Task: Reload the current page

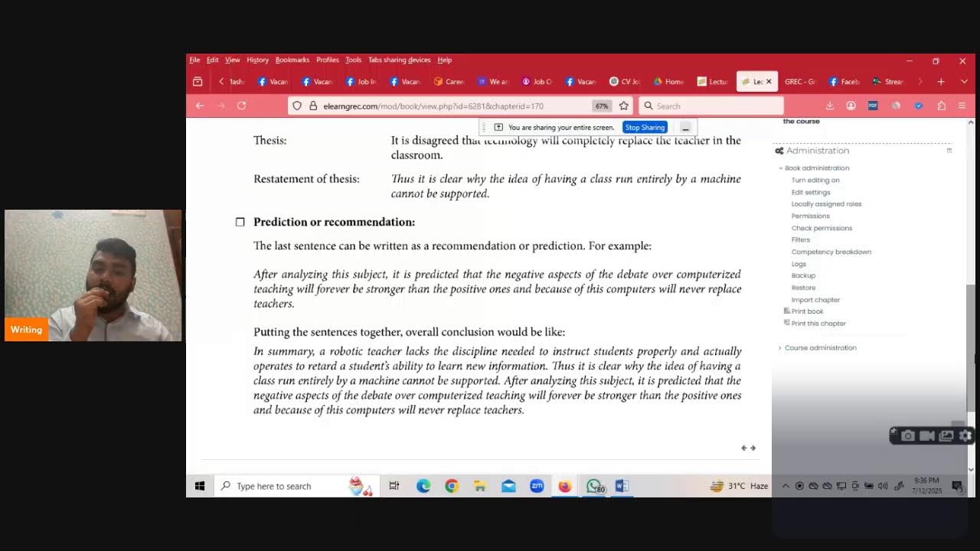Action: (241, 106)
